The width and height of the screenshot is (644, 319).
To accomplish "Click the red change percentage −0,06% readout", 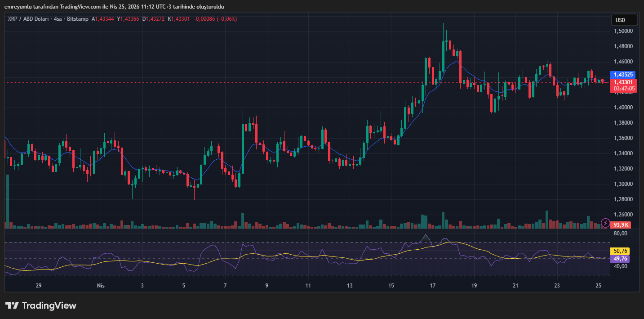I will tap(227, 19).
